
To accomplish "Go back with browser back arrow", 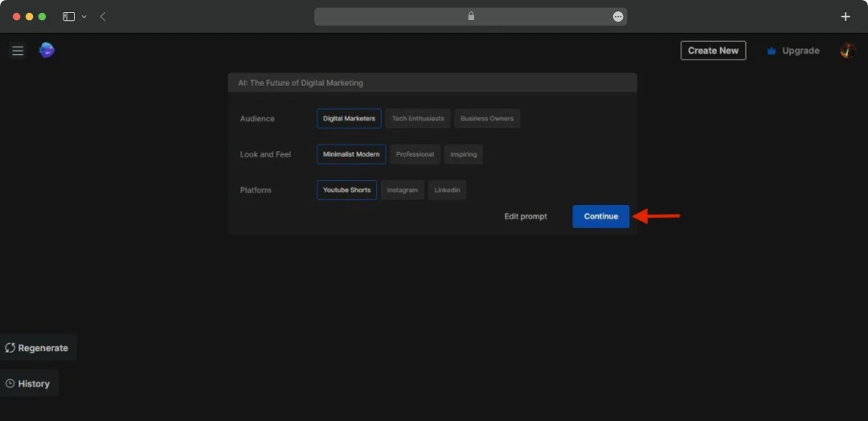I will (103, 17).
